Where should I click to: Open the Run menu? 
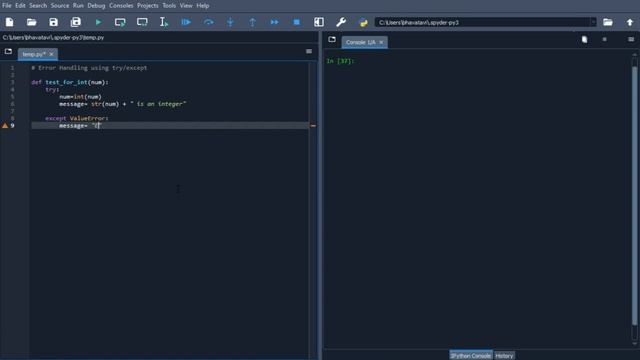coord(78,6)
